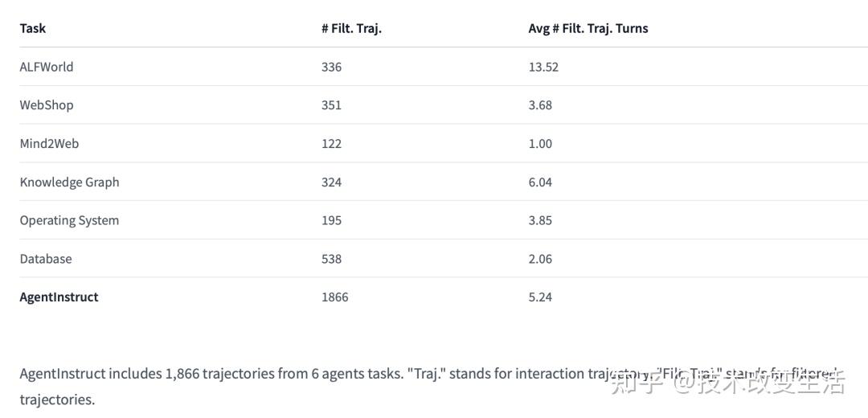
Task: Click the Avg # Filt. Traj. Turns header
Action: [588, 28]
